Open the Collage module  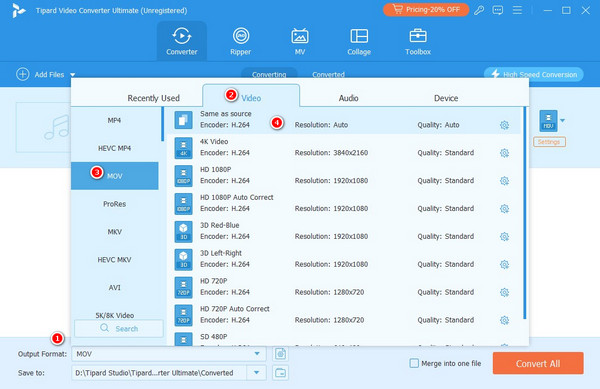(x=359, y=41)
